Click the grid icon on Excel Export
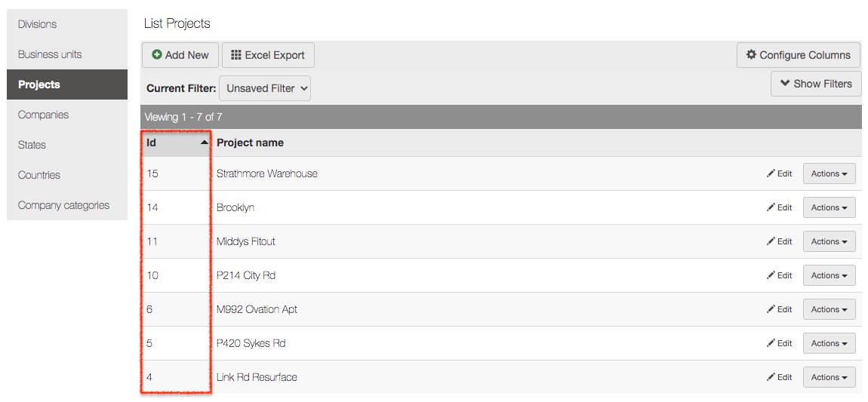Image resolution: width=868 pixels, height=402 pixels. click(x=236, y=55)
